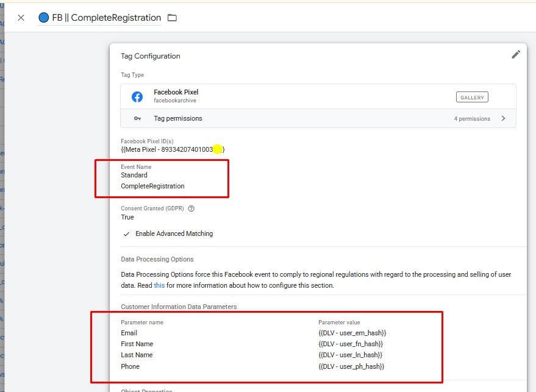
Task: Click the CompleteRegistration event name value
Action: click(x=152, y=186)
